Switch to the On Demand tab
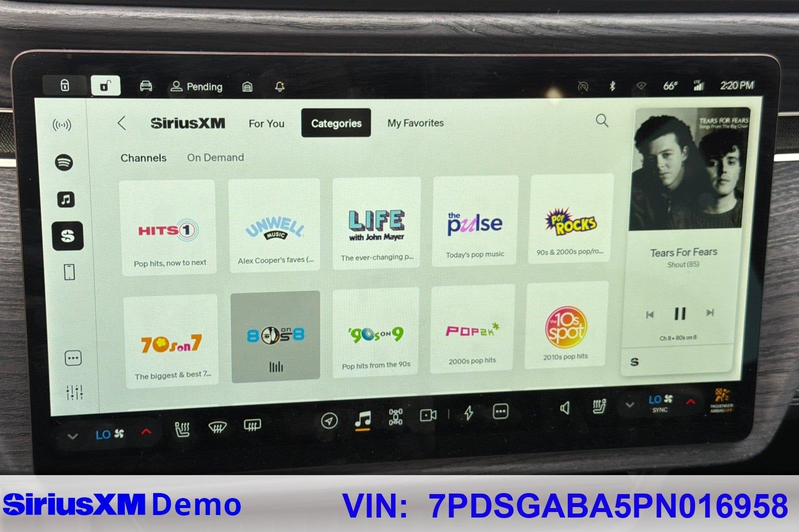The image size is (799, 532). (215, 158)
